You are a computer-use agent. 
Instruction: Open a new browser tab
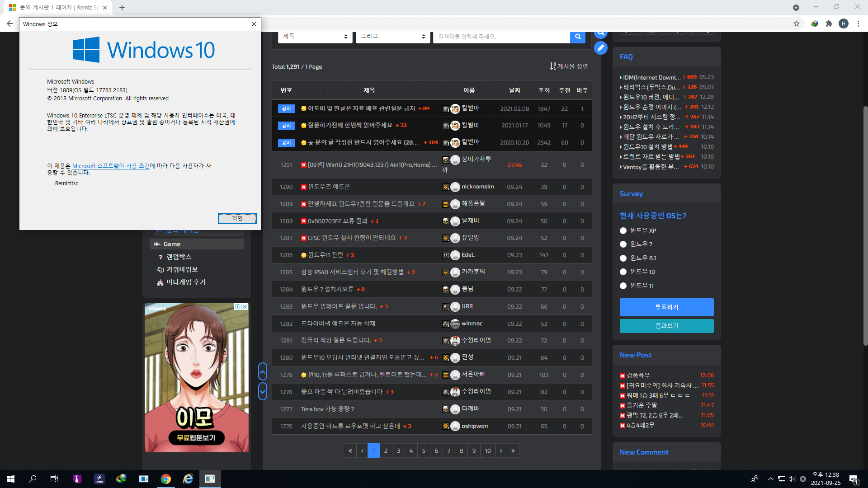coord(122,8)
